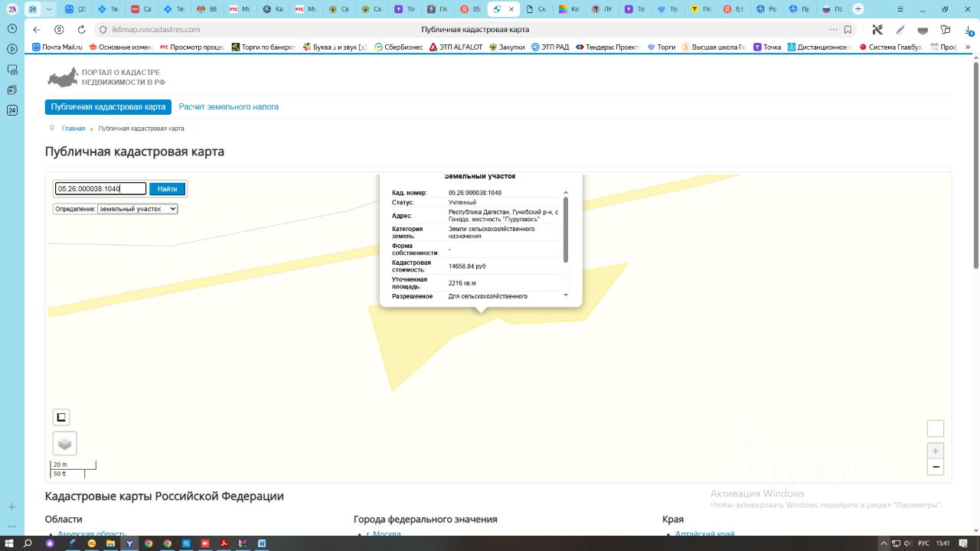Open the tab list dropdown chevron
The width and height of the screenshot is (980, 551).
tap(50, 9)
